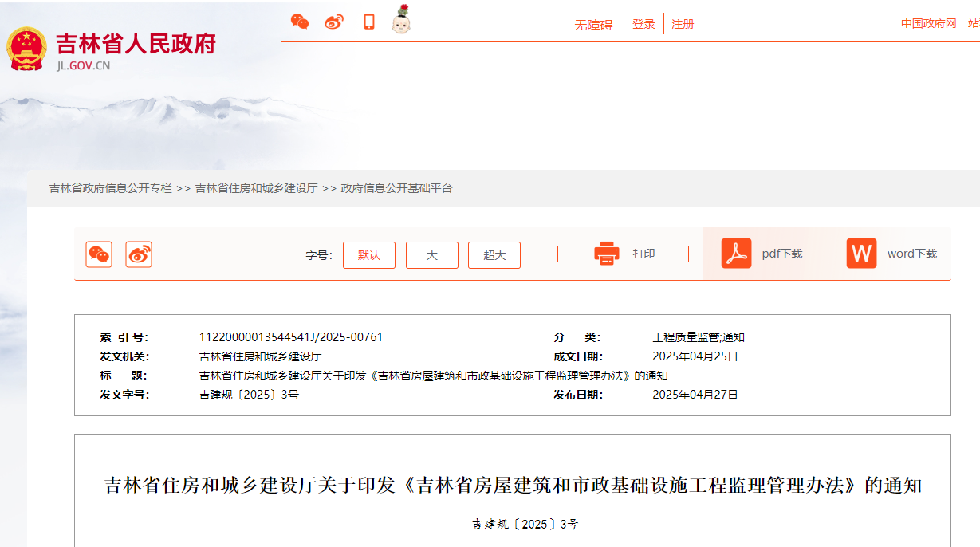Select the mascot avatar icon in the header

401,22
